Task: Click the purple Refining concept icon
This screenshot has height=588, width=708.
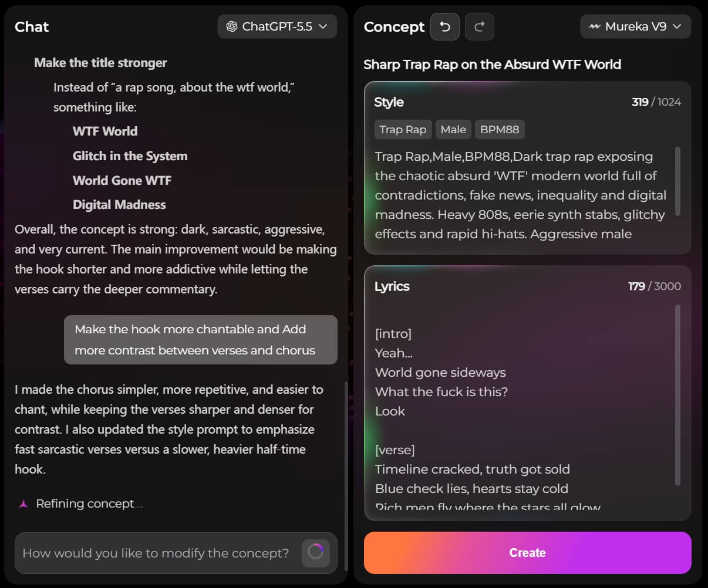Action: click(23, 503)
